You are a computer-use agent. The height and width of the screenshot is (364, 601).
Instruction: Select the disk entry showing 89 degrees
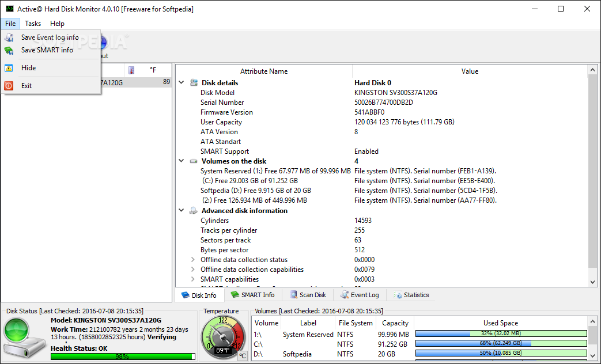tap(136, 82)
